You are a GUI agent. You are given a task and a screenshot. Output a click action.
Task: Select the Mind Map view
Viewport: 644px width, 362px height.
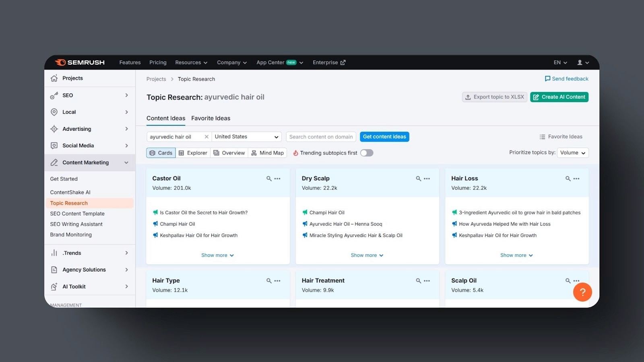(268, 153)
